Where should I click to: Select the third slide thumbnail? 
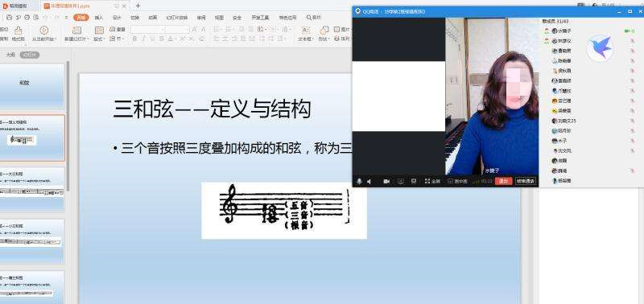32,189
